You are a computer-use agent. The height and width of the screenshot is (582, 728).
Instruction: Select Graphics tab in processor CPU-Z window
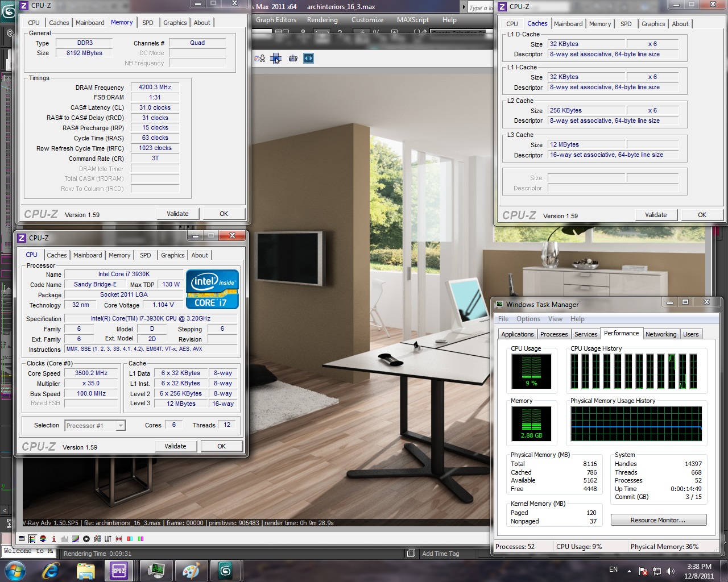point(173,255)
